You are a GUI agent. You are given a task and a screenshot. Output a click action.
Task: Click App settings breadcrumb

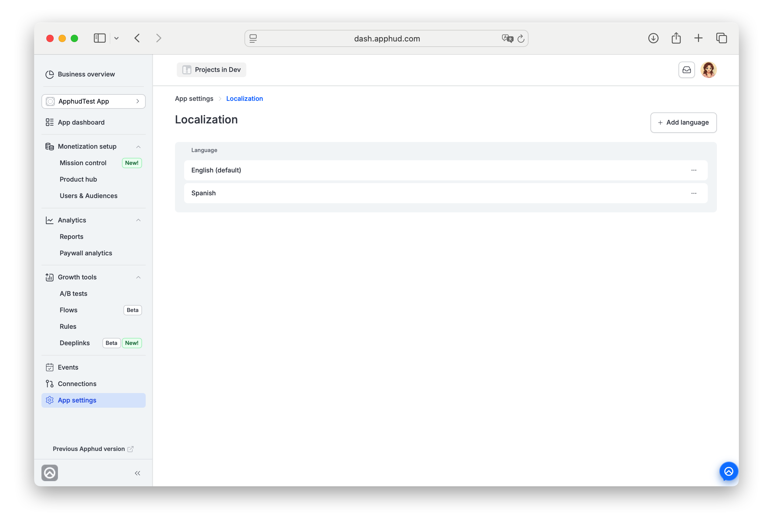pos(194,99)
